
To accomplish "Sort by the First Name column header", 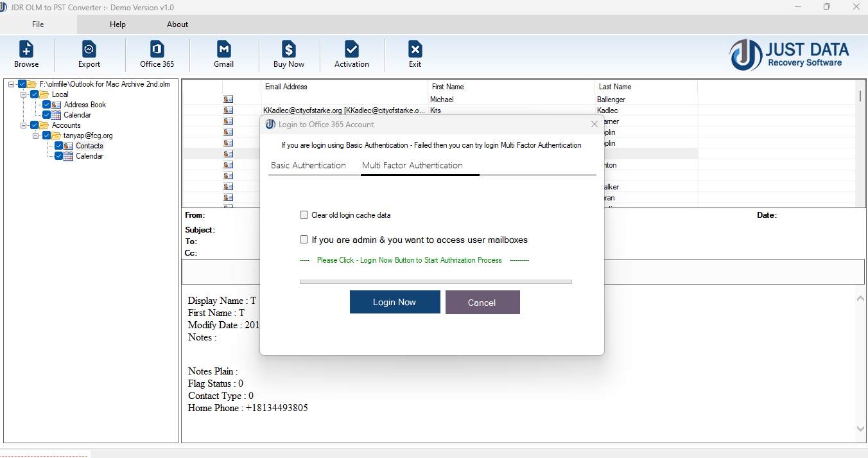I will (x=511, y=87).
